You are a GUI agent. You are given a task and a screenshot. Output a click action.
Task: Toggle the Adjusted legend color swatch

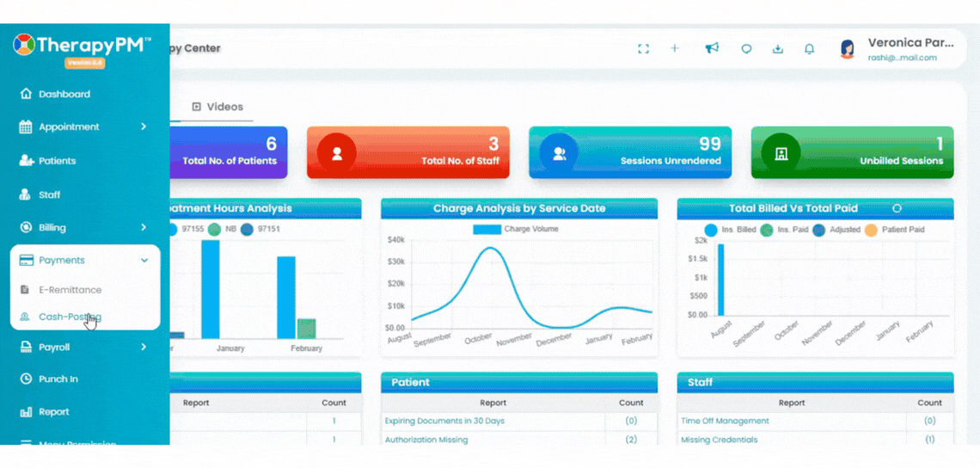[818, 230]
